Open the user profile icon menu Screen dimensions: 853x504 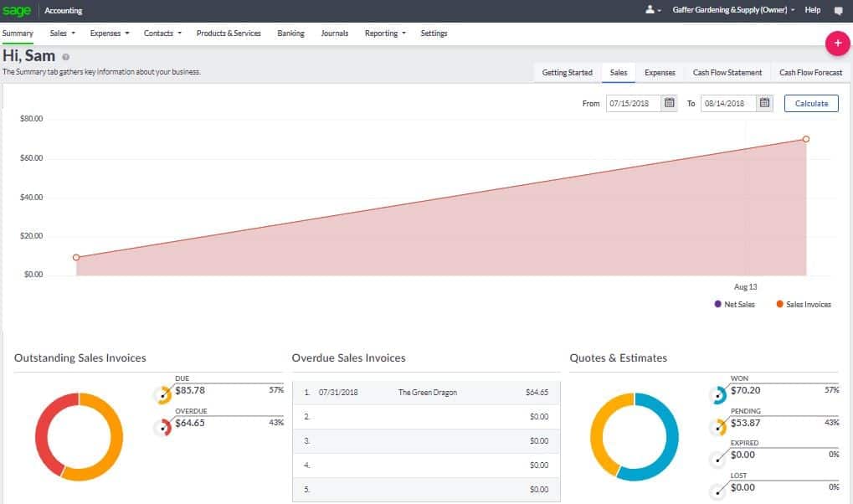[653, 10]
